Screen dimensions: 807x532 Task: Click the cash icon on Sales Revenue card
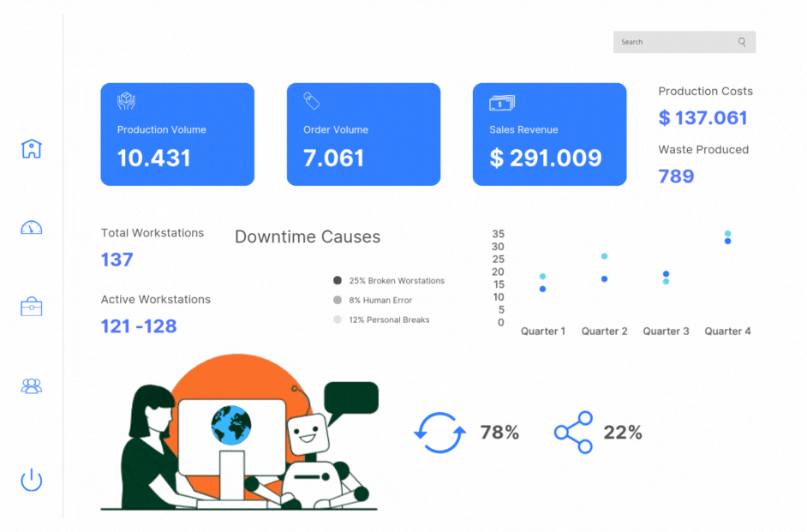[x=501, y=103]
